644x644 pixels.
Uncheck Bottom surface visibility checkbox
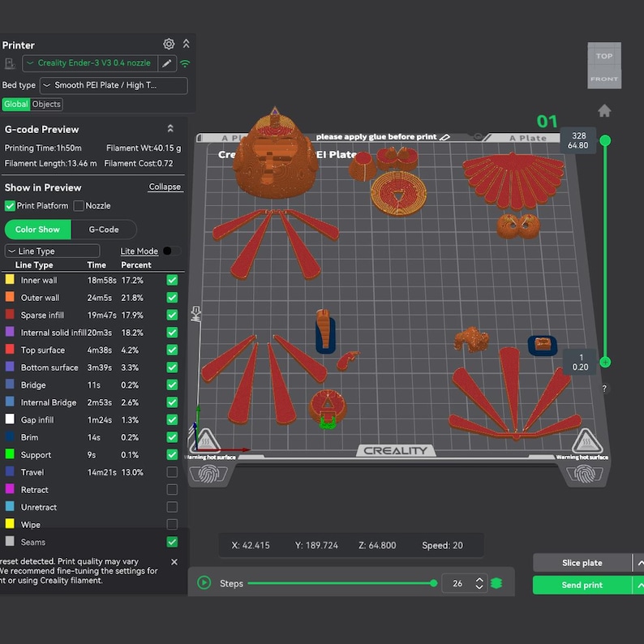click(x=172, y=367)
